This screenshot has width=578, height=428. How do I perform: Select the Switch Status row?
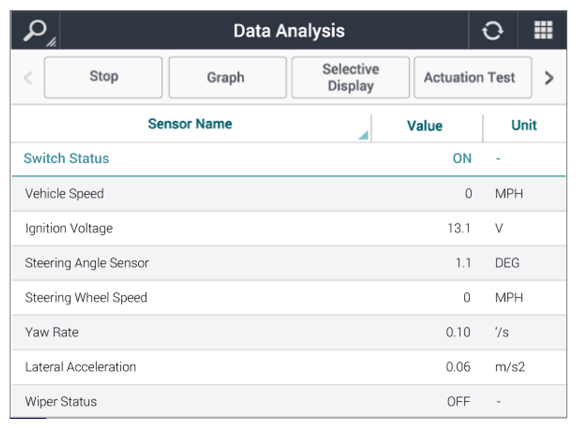coord(289,159)
